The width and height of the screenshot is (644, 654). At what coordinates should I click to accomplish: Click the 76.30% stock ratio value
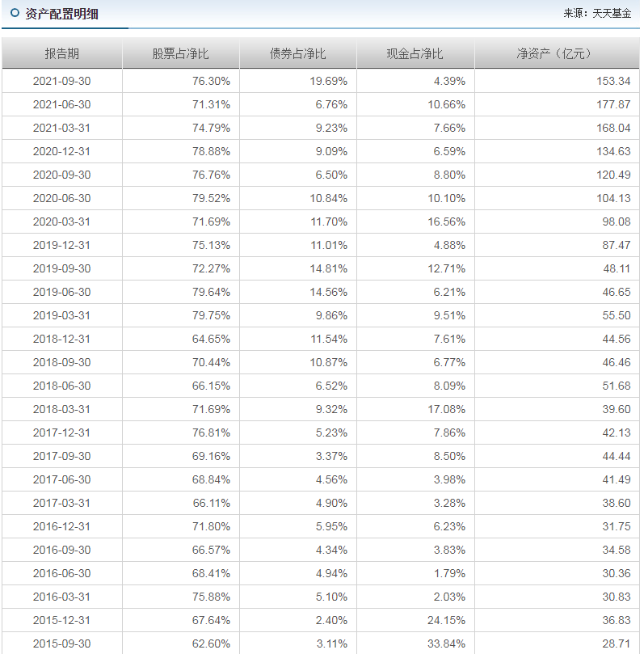click(x=212, y=81)
